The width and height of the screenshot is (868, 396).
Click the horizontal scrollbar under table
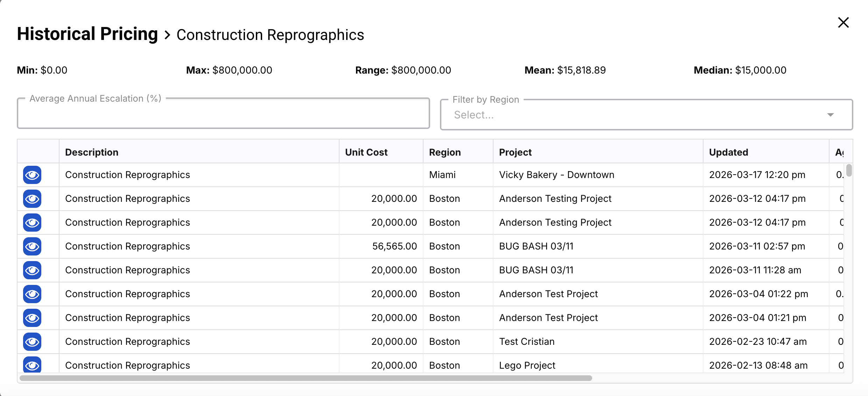click(306, 378)
